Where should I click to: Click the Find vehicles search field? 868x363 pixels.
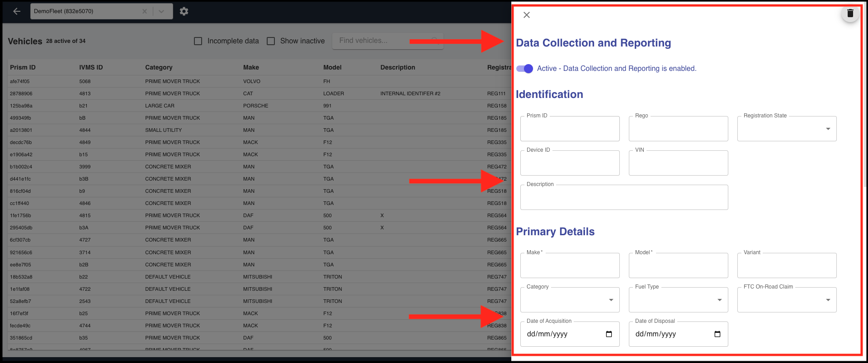click(380, 41)
